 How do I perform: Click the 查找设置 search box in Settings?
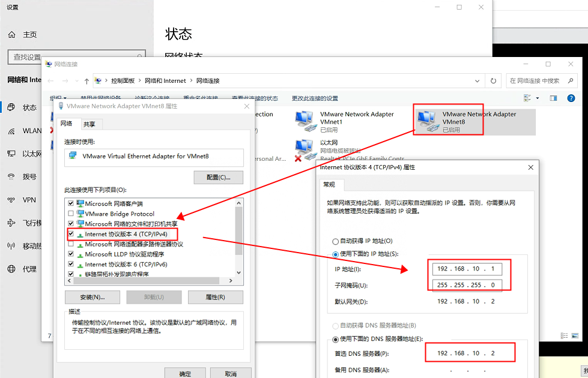pyautogui.click(x=76, y=57)
